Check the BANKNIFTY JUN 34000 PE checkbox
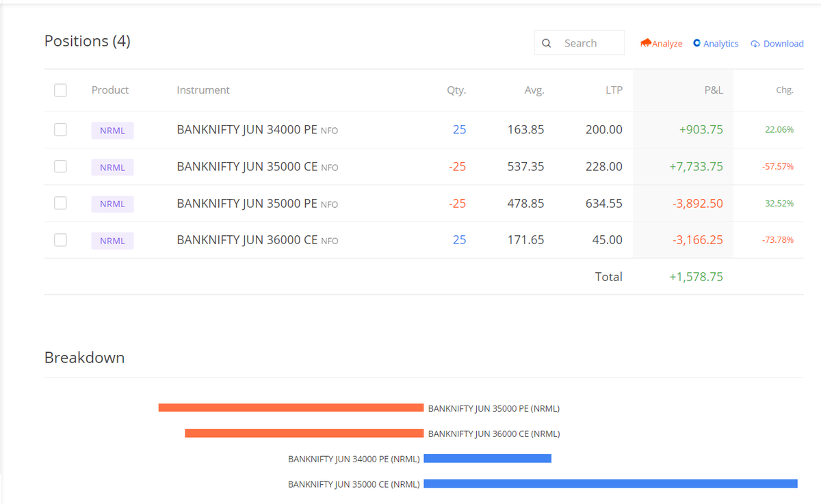 point(60,129)
